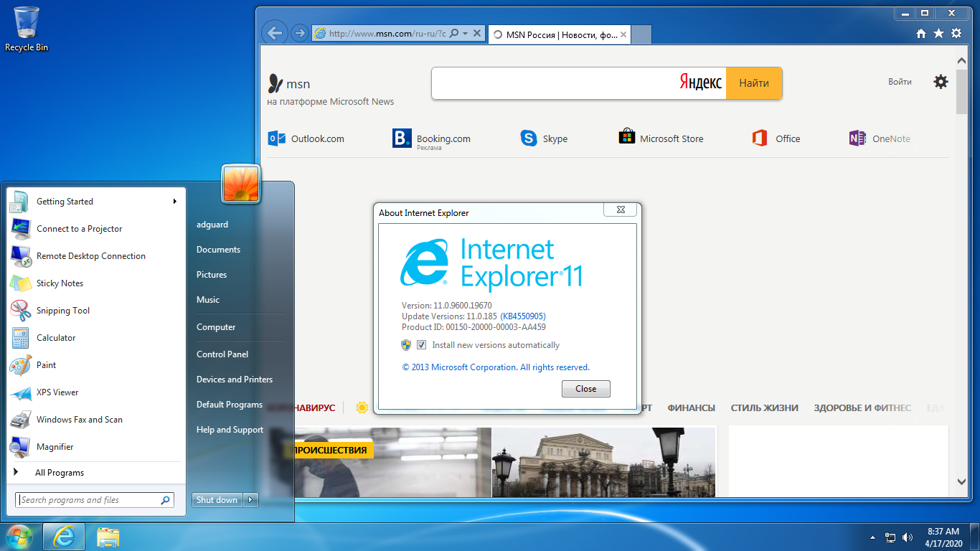Click the 2013 Microsoft Corporation copyright link

point(496,367)
